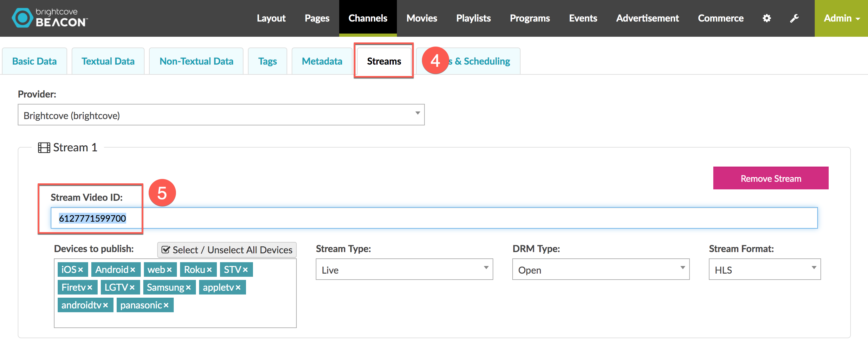868x342 pixels.
Task: Remove the Roku device tag
Action: tap(209, 270)
